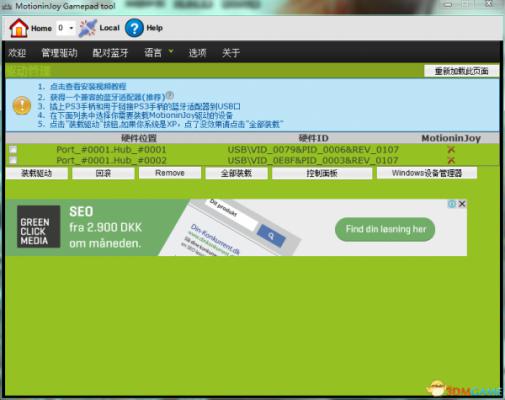Expand the 语言 language menu arrow
Image resolution: width=505 pixels, height=400 pixels.
pyautogui.click(x=171, y=51)
